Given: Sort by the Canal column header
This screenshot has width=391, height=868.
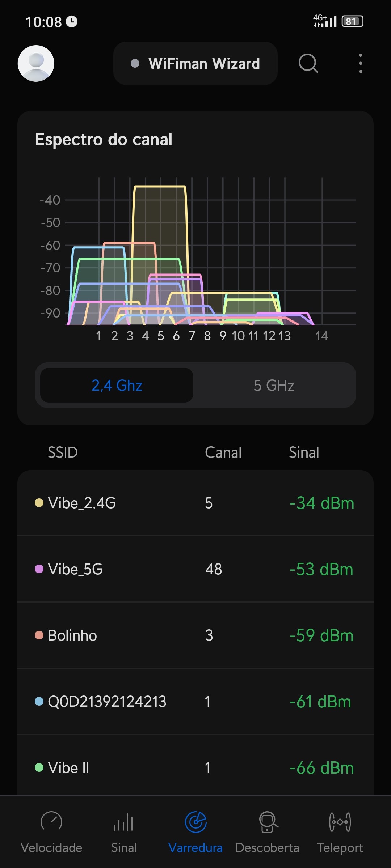Looking at the screenshot, I should click(223, 452).
